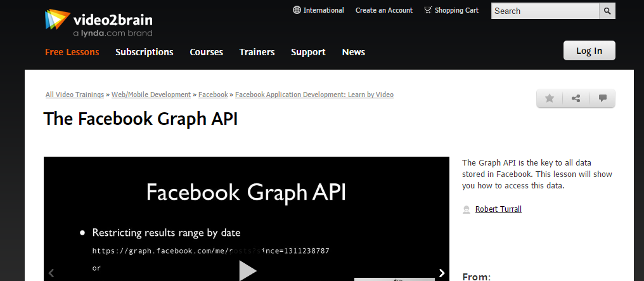
Task: Click the trainer avatar icon beside Robert Turrall
Action: coord(466,209)
